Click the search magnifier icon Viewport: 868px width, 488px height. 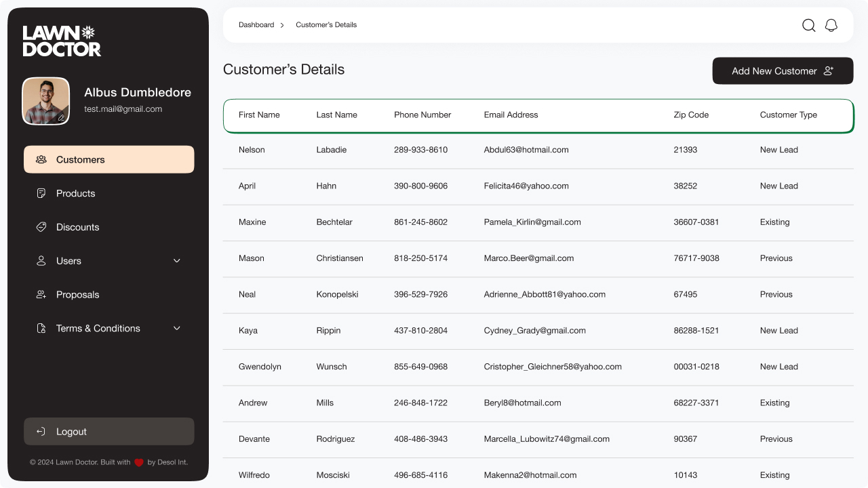point(809,25)
